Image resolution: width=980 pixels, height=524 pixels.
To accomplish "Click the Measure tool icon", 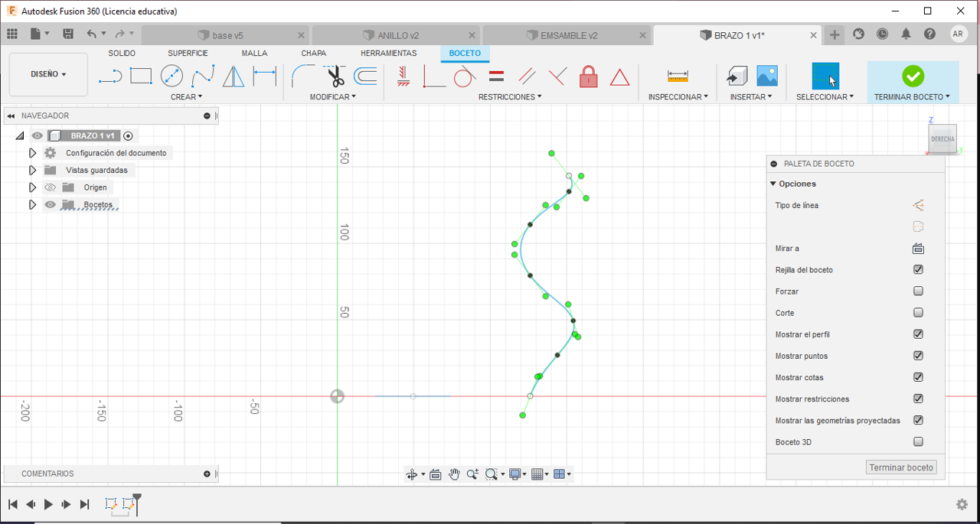I will click(678, 76).
